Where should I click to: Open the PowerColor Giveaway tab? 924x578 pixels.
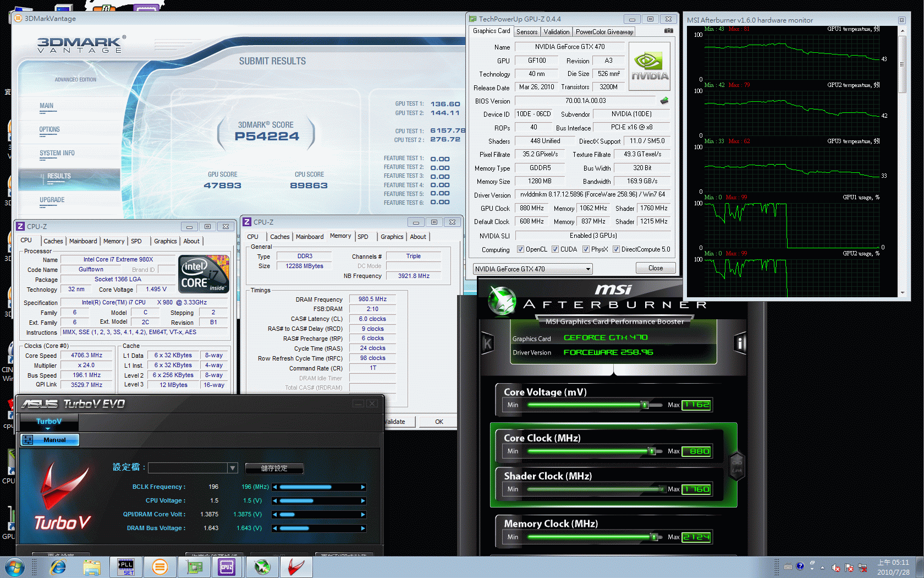[604, 32]
